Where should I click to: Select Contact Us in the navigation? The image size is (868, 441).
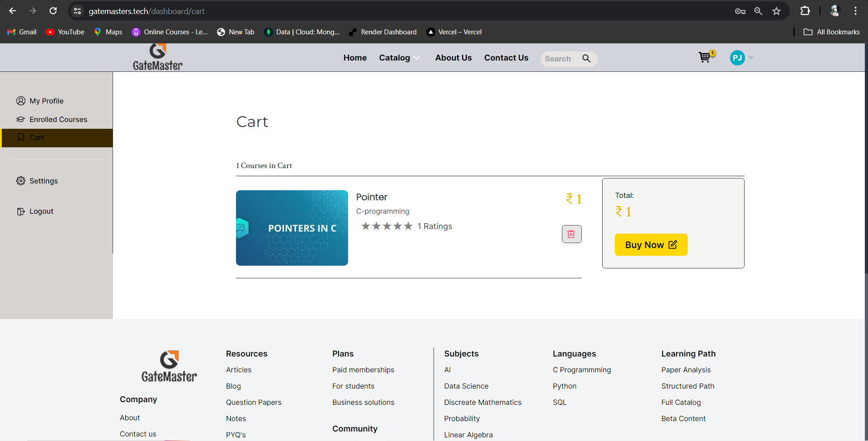tap(506, 58)
